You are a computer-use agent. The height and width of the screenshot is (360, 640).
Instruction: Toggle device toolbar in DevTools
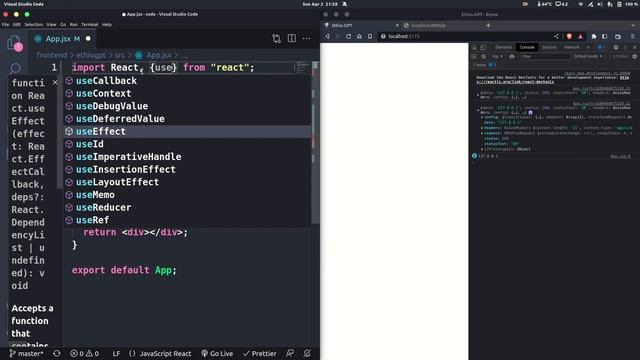click(x=483, y=47)
